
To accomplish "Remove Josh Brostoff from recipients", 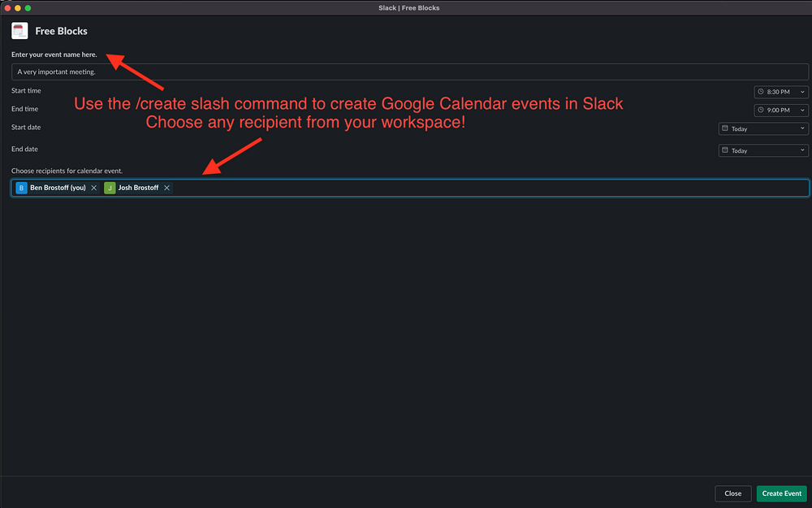I will coord(166,188).
